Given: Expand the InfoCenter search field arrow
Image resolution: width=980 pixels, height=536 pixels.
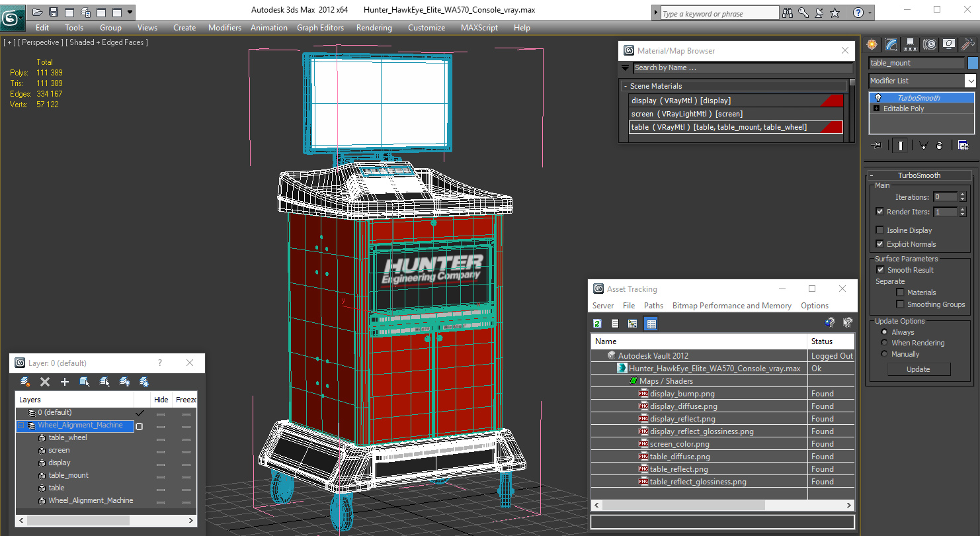Looking at the screenshot, I should (x=655, y=13).
